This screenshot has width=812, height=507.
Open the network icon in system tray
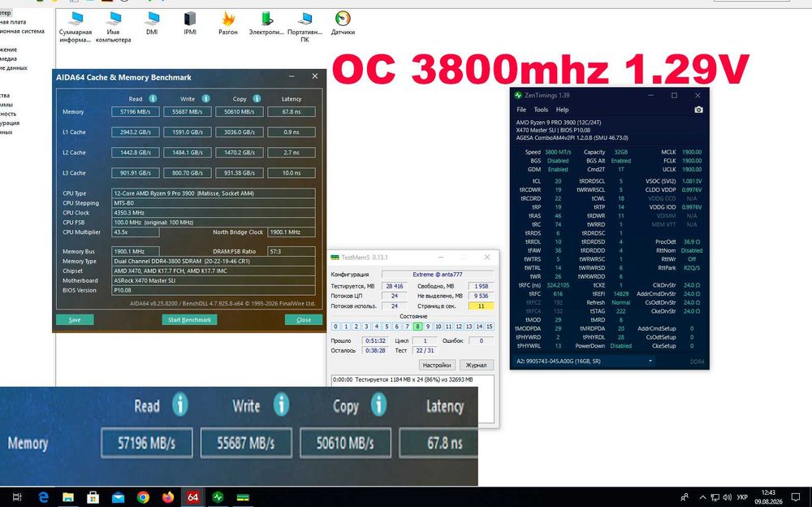click(715, 497)
